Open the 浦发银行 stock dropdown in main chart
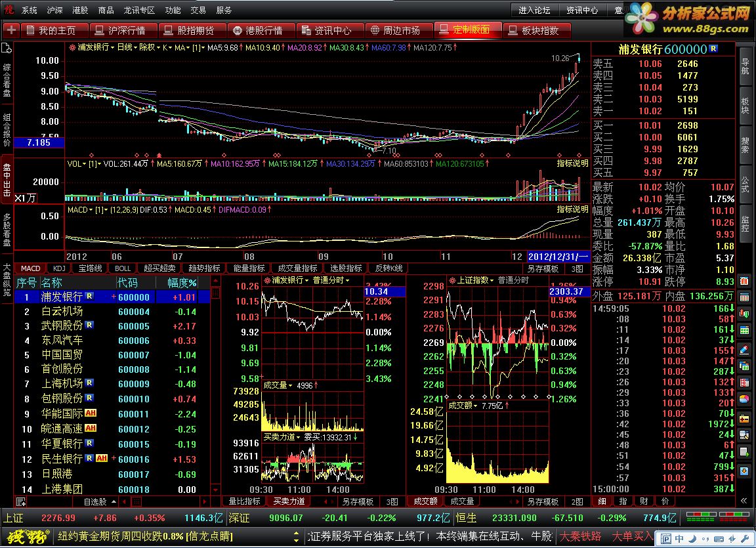Viewport: 756px width, 548px height. (x=96, y=48)
